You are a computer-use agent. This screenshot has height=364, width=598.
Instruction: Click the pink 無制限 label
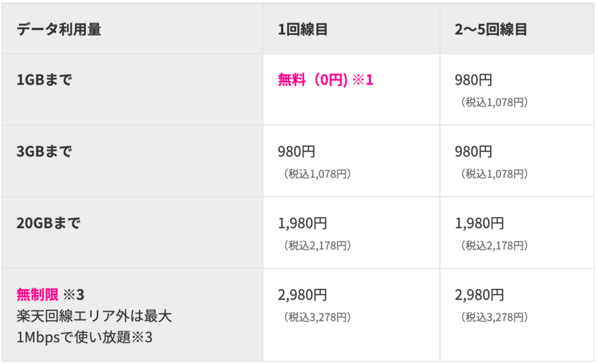coord(37,295)
